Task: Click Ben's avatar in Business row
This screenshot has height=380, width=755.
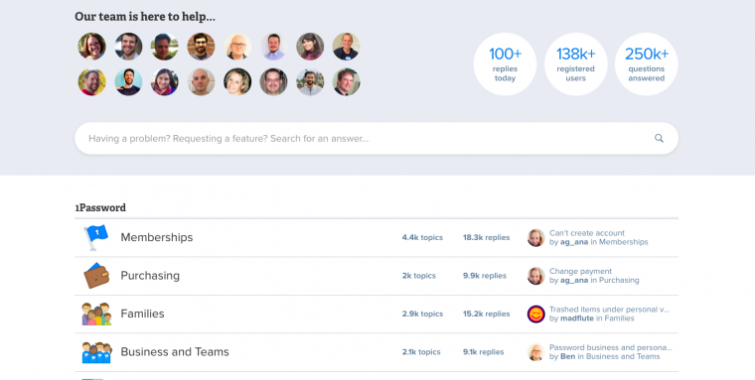Action: click(x=535, y=352)
